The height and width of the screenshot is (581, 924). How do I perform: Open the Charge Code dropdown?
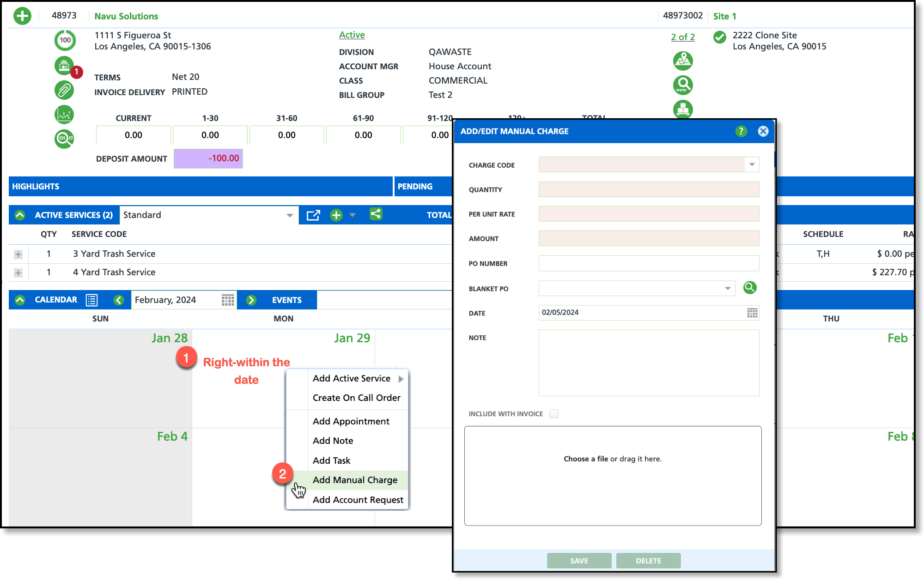coord(752,165)
